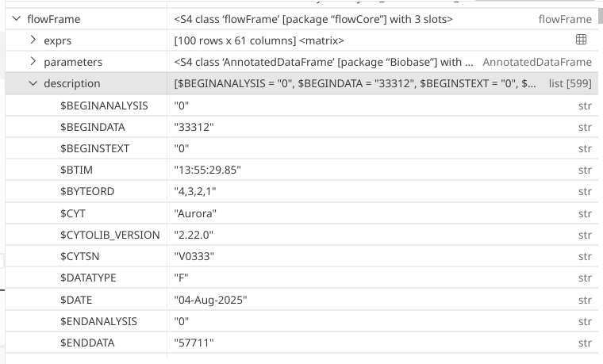Image resolution: width=603 pixels, height=364 pixels.
Task: Select the $CYT Aurora row
Action: point(72,213)
